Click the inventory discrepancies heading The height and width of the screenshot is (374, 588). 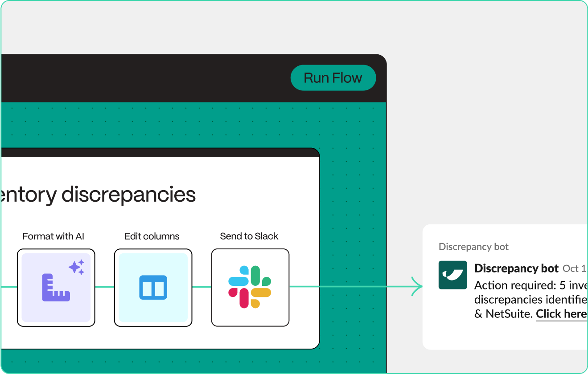pyautogui.click(x=98, y=195)
